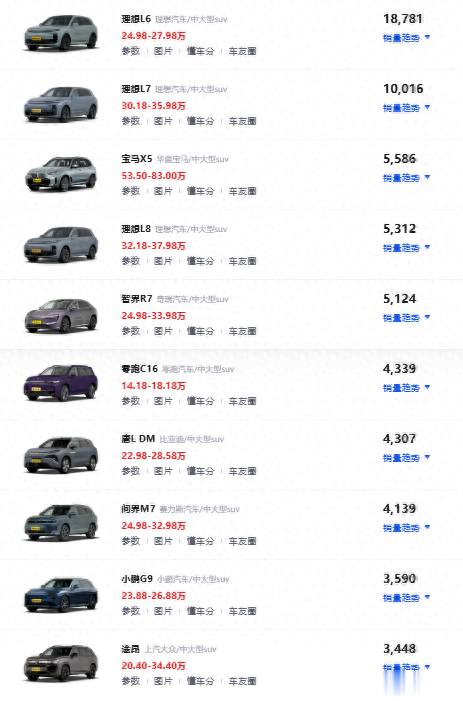463x701 pixels.
Task: Open 懂车分 for 理想L8
Action: (201, 261)
